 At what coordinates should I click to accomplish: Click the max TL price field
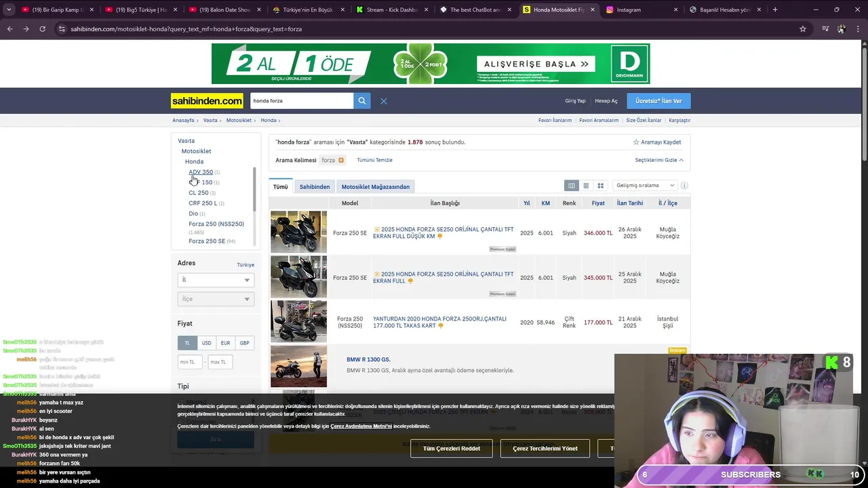tap(220, 362)
